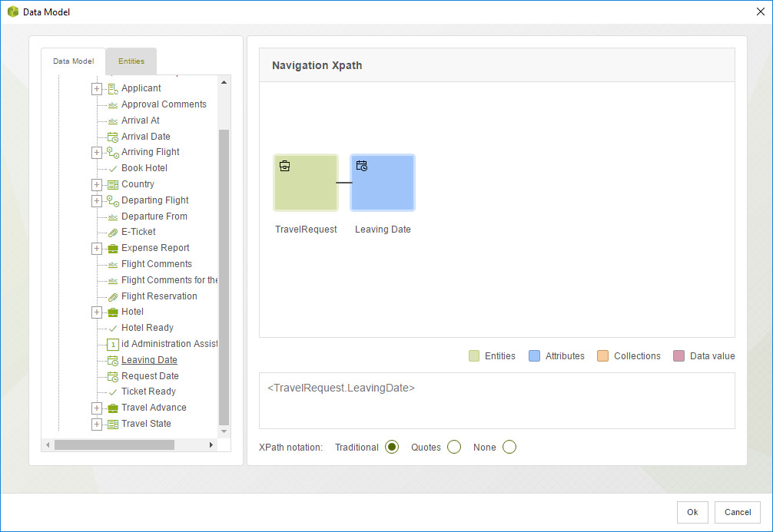This screenshot has width=773, height=532.
Task: Switch to the Entities tab
Action: click(131, 61)
